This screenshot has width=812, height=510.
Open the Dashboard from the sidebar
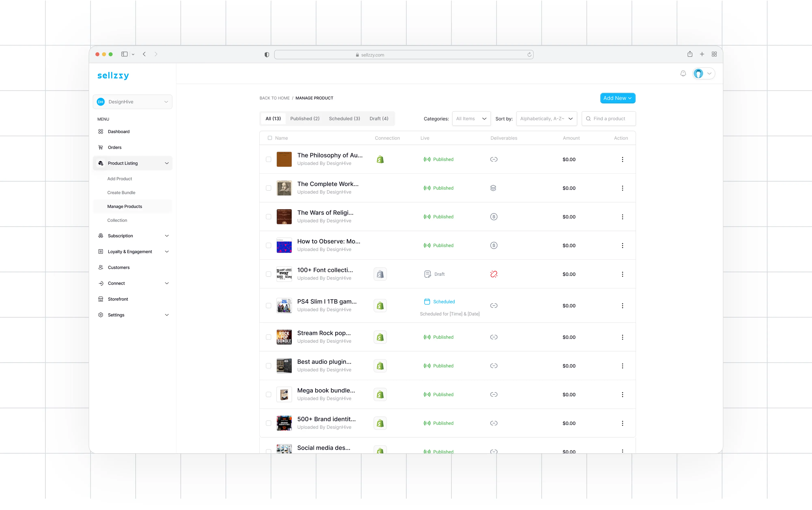[118, 132]
